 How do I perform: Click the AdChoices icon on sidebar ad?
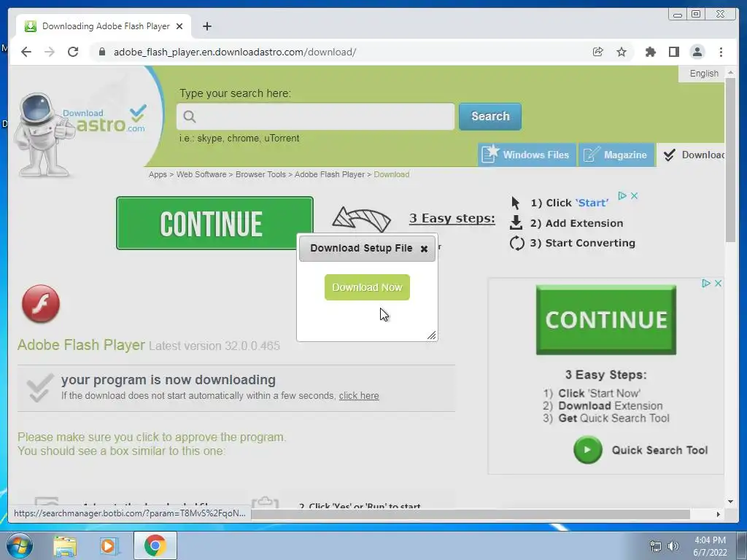click(x=706, y=284)
